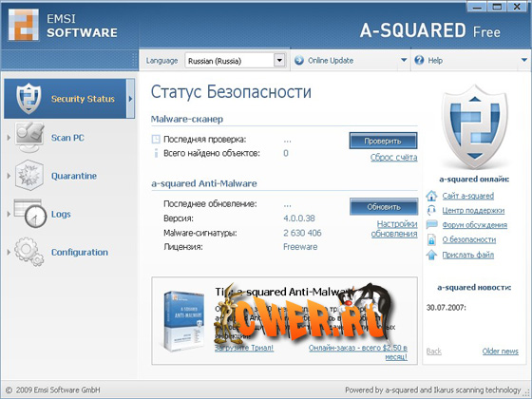Click the Security Status shield icon

tap(28, 99)
